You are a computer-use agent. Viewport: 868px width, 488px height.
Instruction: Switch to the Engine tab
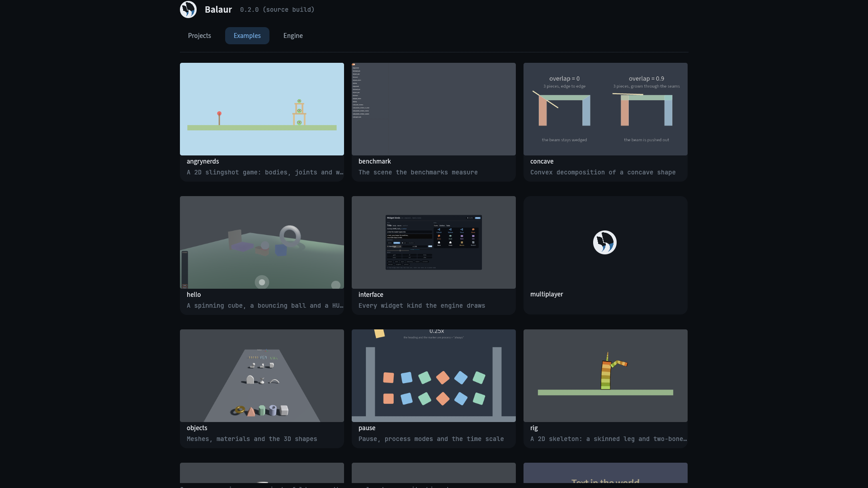pyautogui.click(x=293, y=36)
